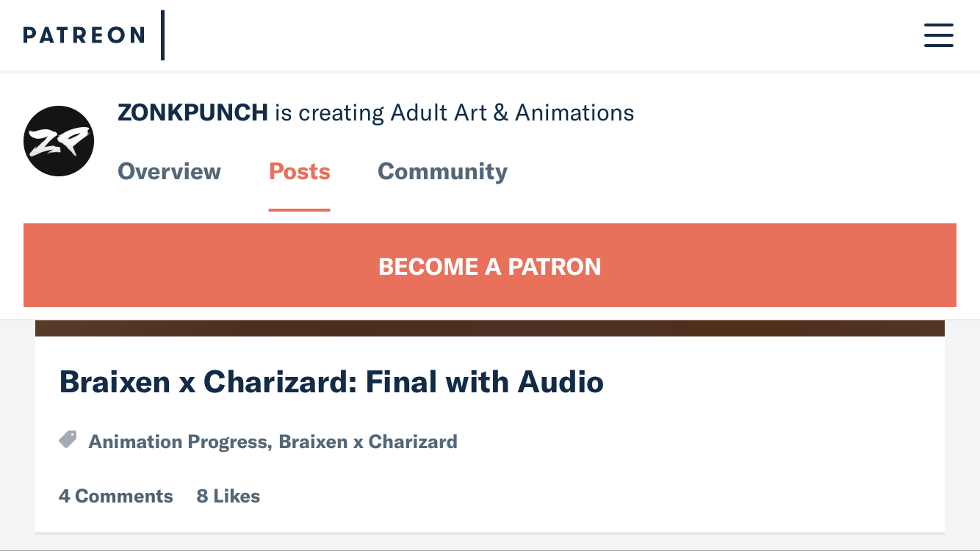Open the ZONKPUNCH creator name link
980x551 pixels.
point(192,112)
